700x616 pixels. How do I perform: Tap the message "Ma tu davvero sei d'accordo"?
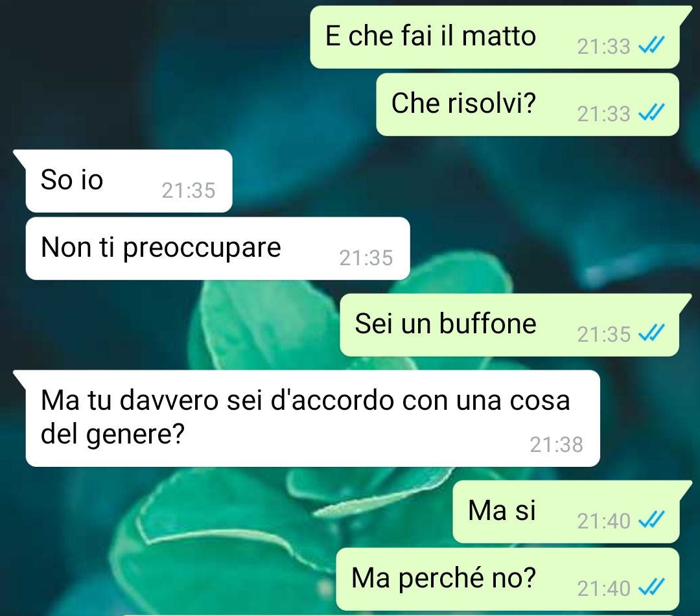tap(313, 418)
